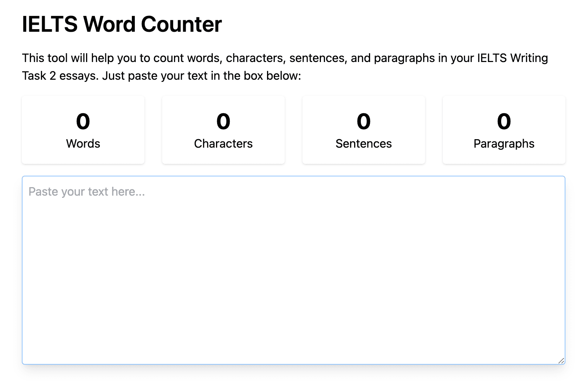585x392 pixels.
Task: Click the zero above the Paragraphs label
Action: point(504,121)
